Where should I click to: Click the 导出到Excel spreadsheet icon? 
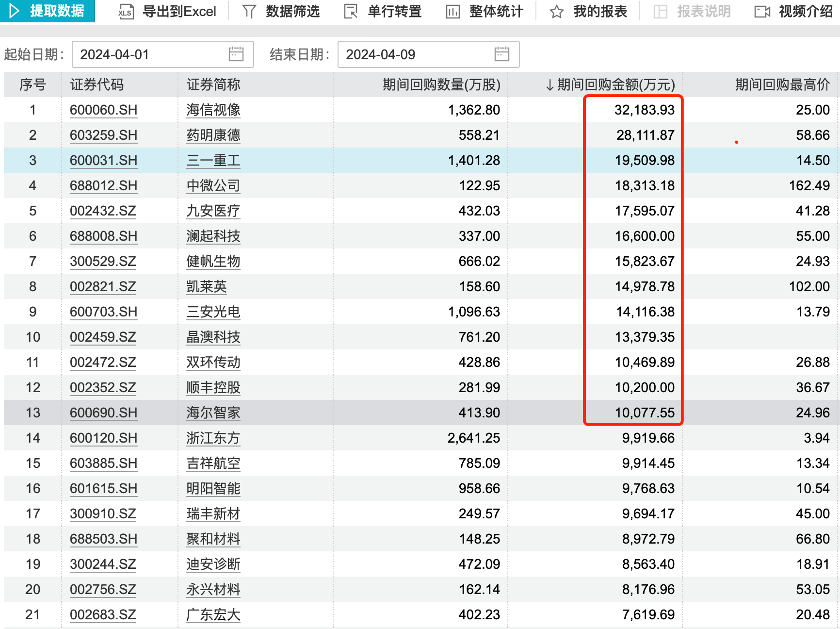(125, 12)
